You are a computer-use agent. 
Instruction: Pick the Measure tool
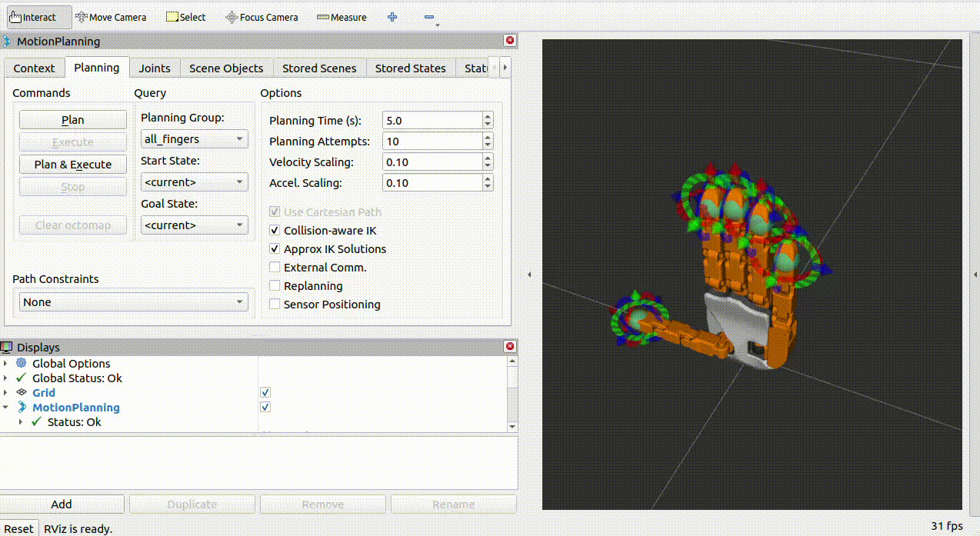pyautogui.click(x=342, y=17)
